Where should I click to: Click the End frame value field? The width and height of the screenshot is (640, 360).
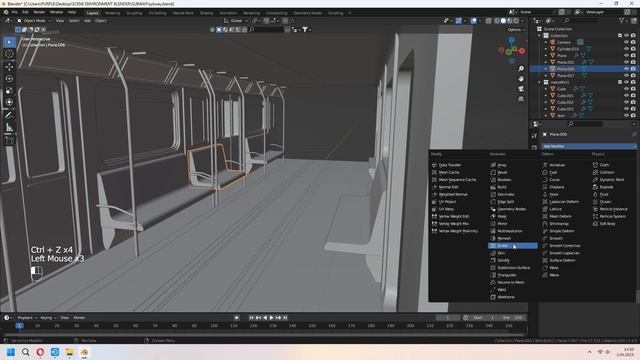pos(513,318)
